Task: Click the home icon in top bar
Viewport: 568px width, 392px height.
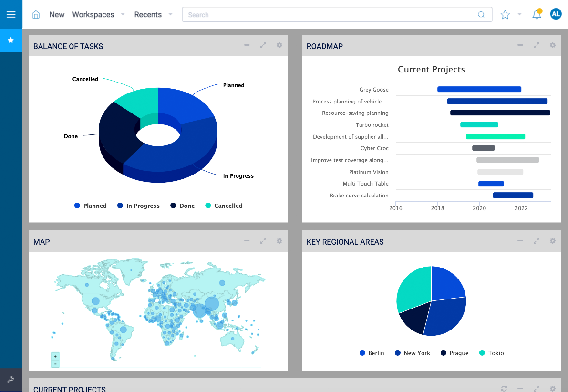Action: 36,15
